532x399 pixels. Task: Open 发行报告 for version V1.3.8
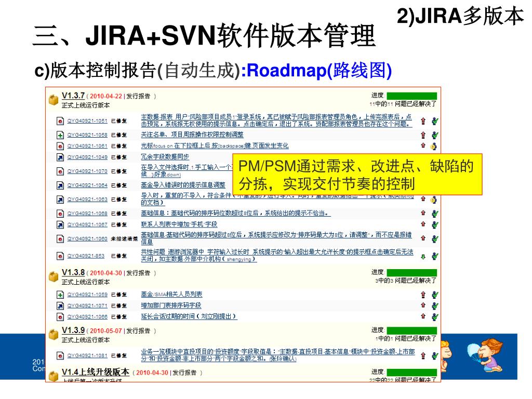pos(138,273)
